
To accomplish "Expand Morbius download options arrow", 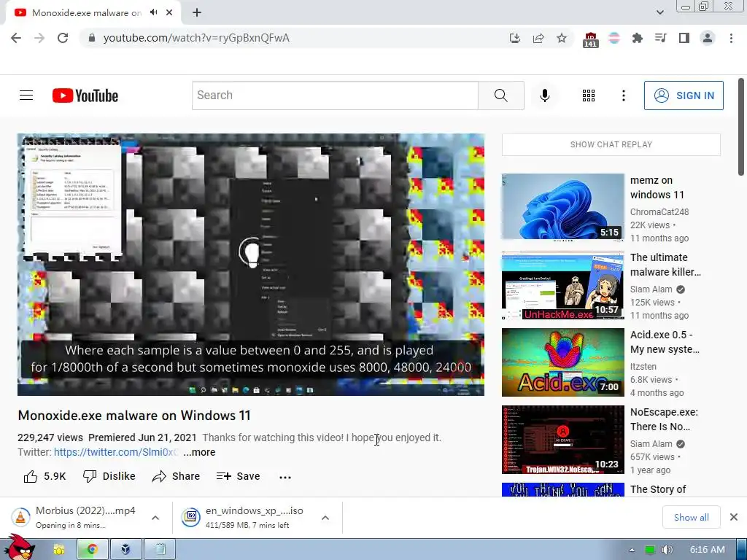I will [155, 518].
